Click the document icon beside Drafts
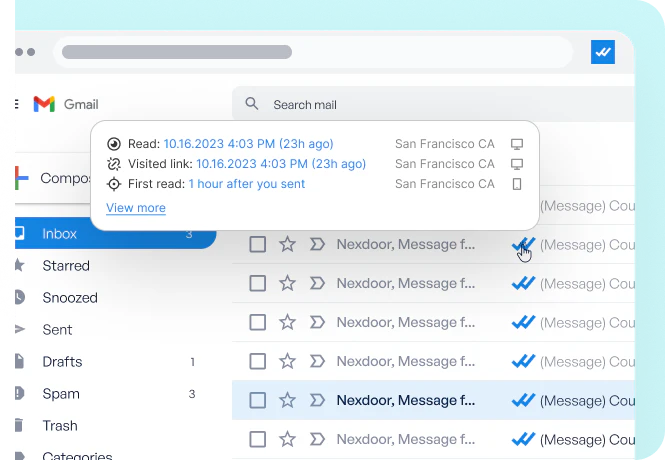 point(19,361)
